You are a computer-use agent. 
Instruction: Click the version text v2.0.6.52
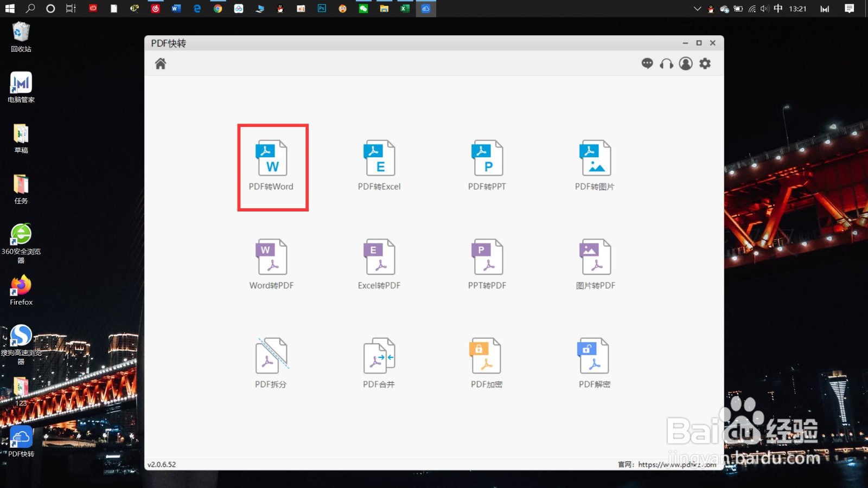coord(162,465)
